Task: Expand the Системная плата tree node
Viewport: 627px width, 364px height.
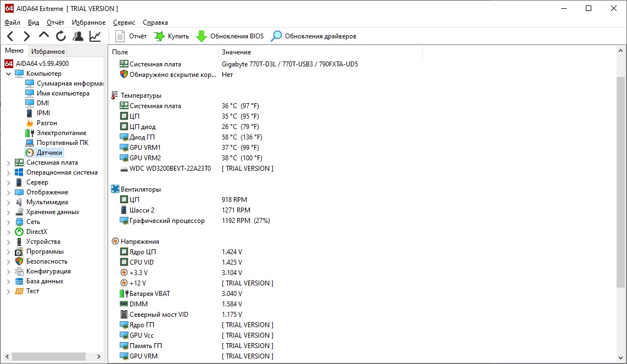Action: [8, 163]
